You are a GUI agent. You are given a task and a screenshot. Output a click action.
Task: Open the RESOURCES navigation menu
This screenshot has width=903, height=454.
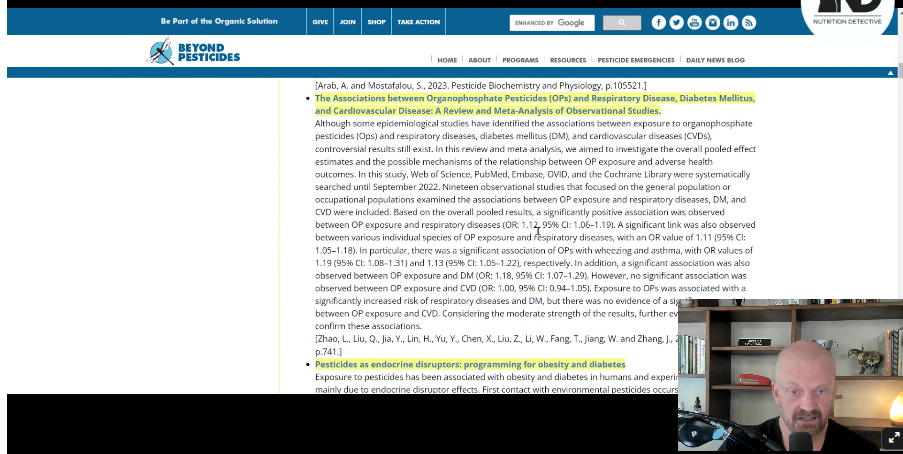(568, 60)
